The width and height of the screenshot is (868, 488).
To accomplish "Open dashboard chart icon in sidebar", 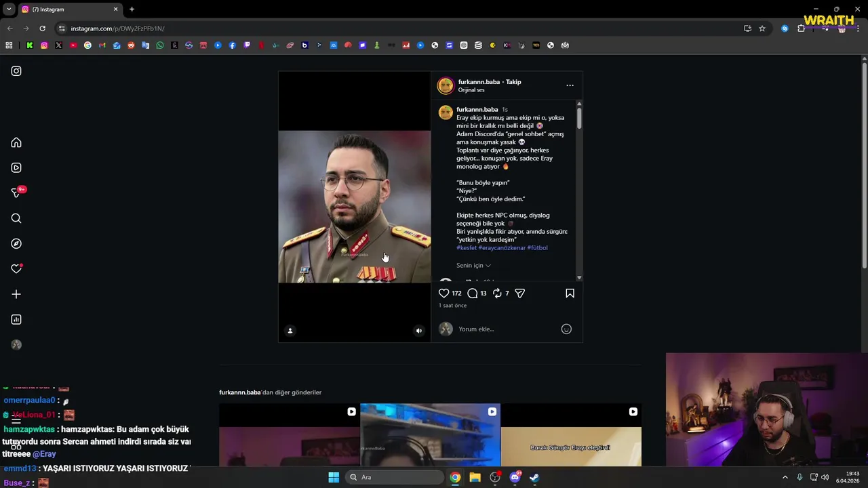I will coord(16,319).
